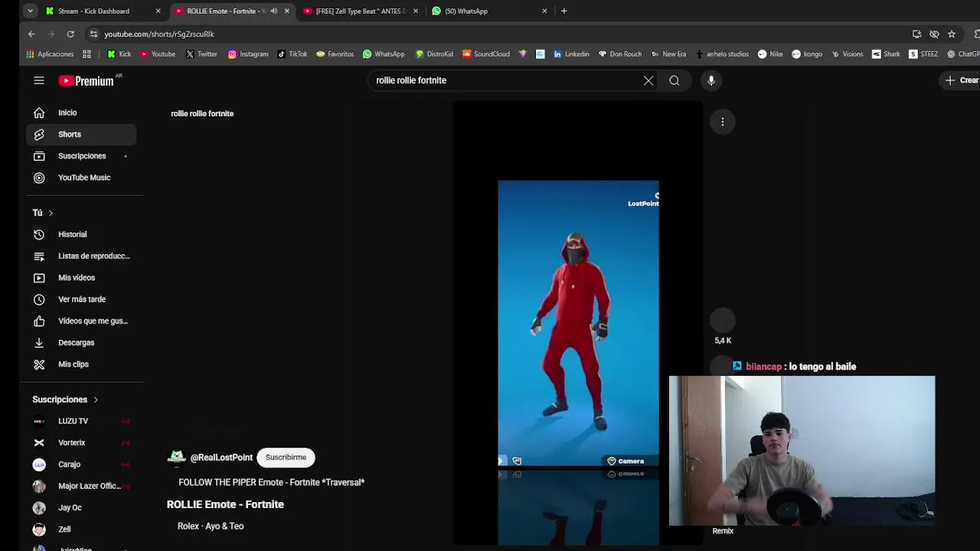
Task: Click the ROLLIE Emote - Fortnite title
Action: [x=225, y=504]
